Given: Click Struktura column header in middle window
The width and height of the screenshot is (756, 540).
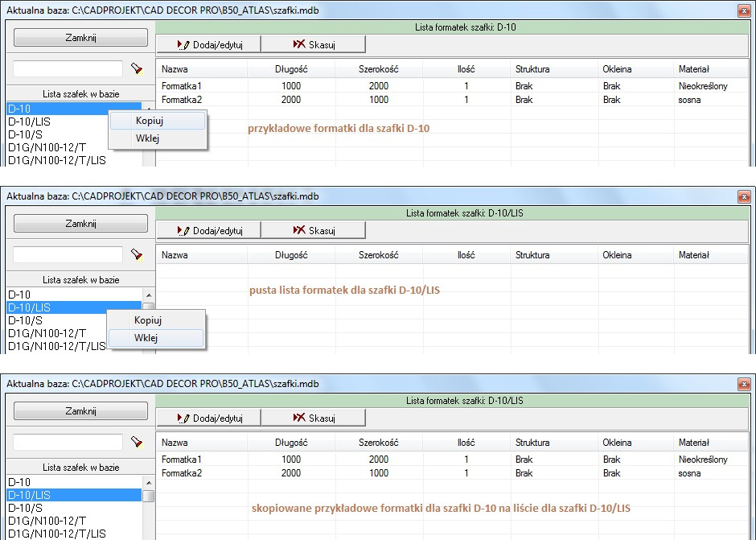Looking at the screenshot, I should tap(554, 255).
